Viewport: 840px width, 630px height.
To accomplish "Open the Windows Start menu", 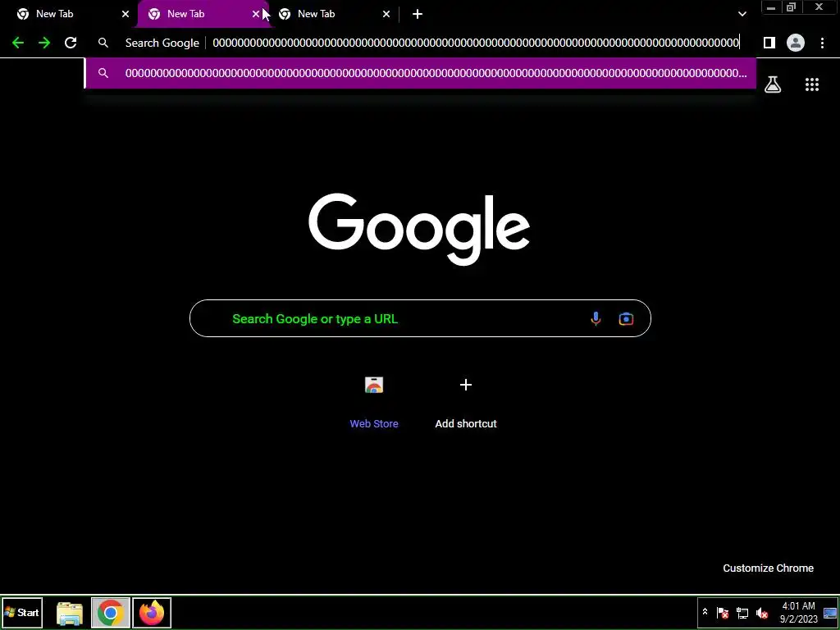I will pyautogui.click(x=22, y=612).
